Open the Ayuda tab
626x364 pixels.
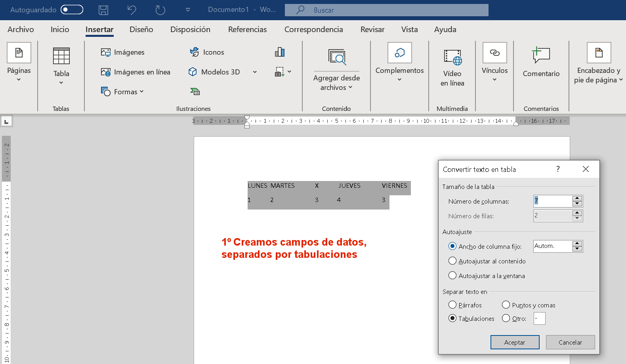(445, 29)
